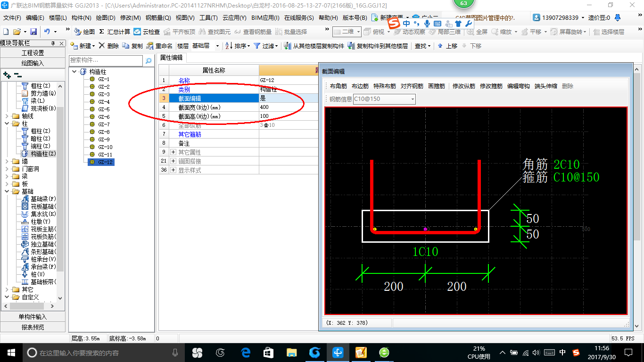
Task: Open the 绘图 drawing tool
Action: (x=85, y=32)
